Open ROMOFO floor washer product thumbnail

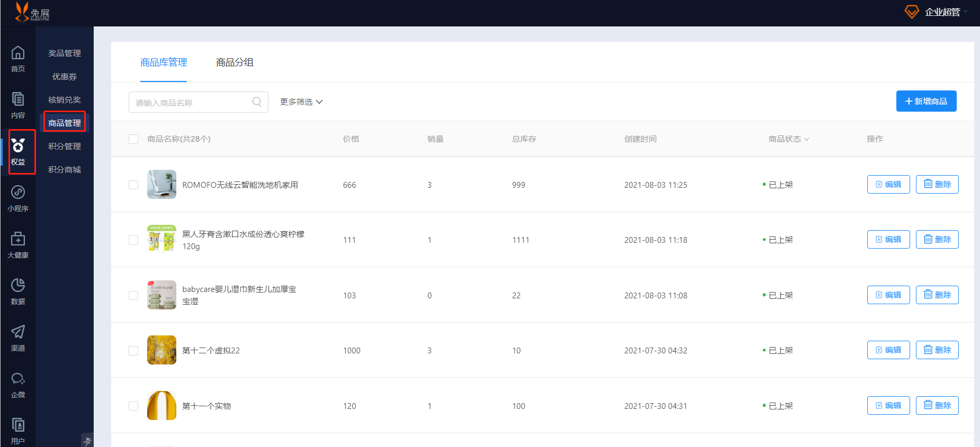(161, 184)
